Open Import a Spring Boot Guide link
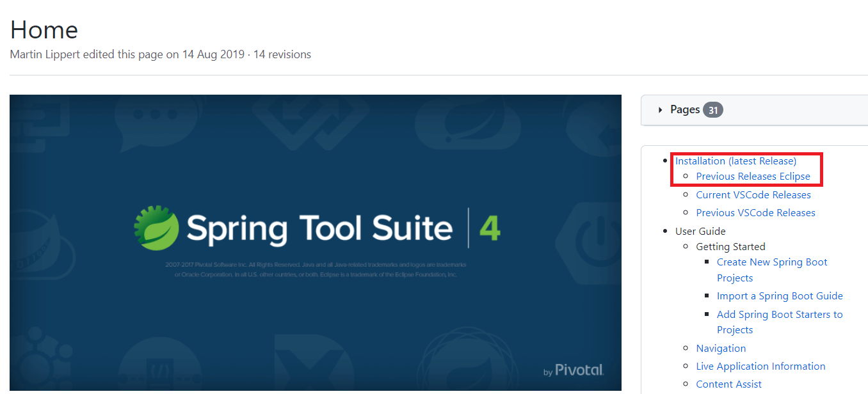Screen dimensions: 868x394 click(780, 296)
